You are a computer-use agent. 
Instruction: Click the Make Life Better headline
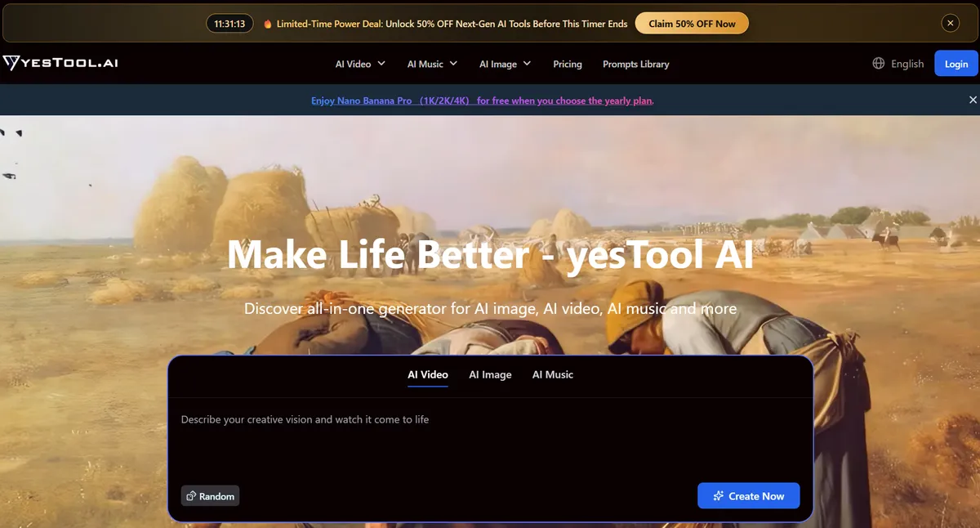point(490,253)
